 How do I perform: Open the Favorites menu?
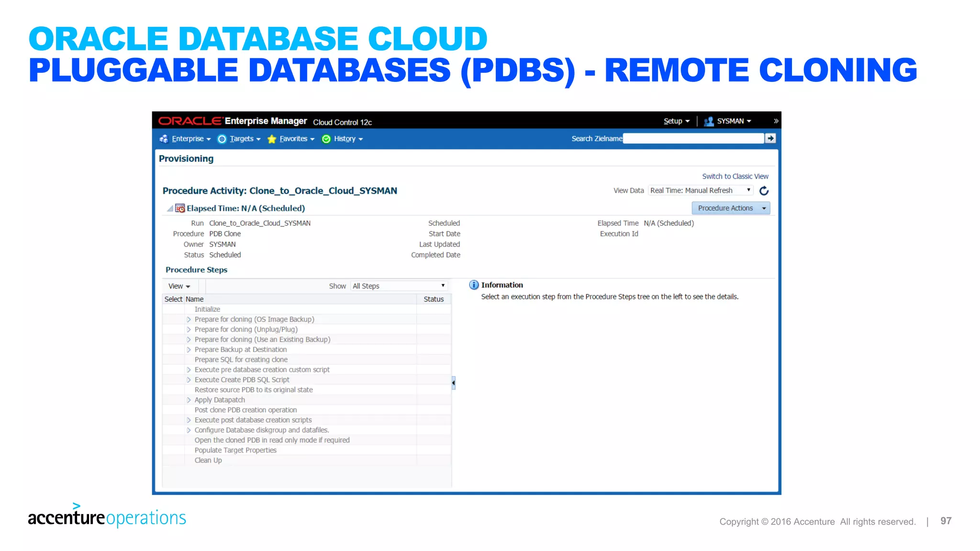click(297, 139)
